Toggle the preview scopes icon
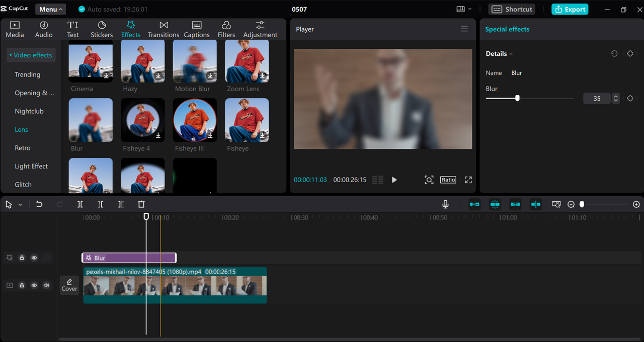Viewport: 644px width, 342px height. (x=378, y=180)
